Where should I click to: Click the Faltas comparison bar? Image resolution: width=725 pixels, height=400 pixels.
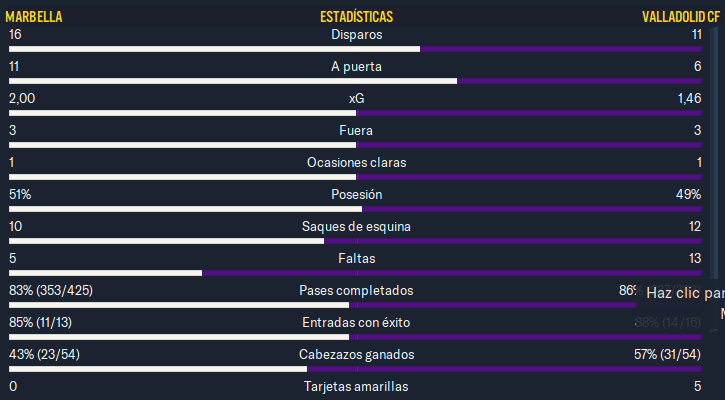tap(355, 273)
